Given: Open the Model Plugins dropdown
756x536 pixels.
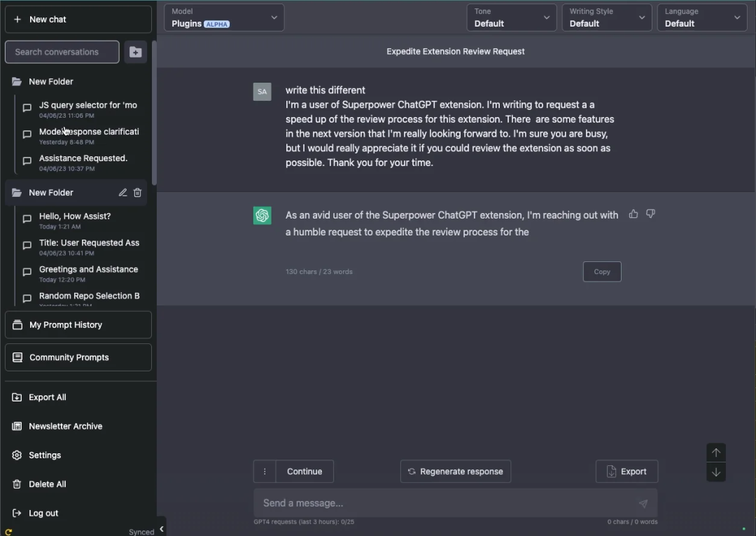Looking at the screenshot, I should point(224,18).
